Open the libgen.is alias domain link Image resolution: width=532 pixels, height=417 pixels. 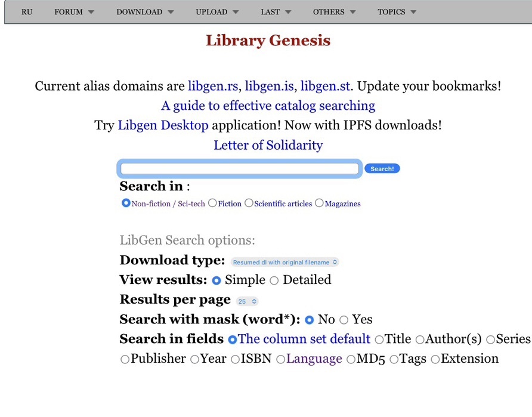(270, 86)
